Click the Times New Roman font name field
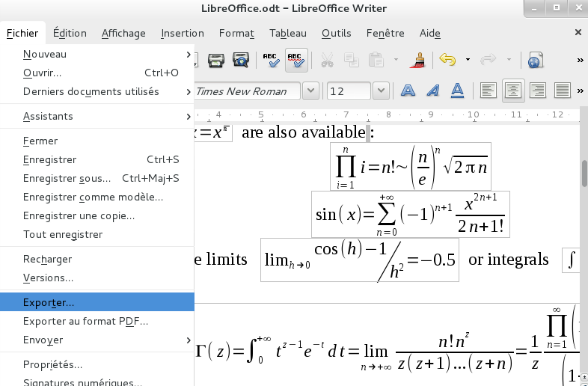The width and height of the screenshot is (588, 386). (248, 91)
